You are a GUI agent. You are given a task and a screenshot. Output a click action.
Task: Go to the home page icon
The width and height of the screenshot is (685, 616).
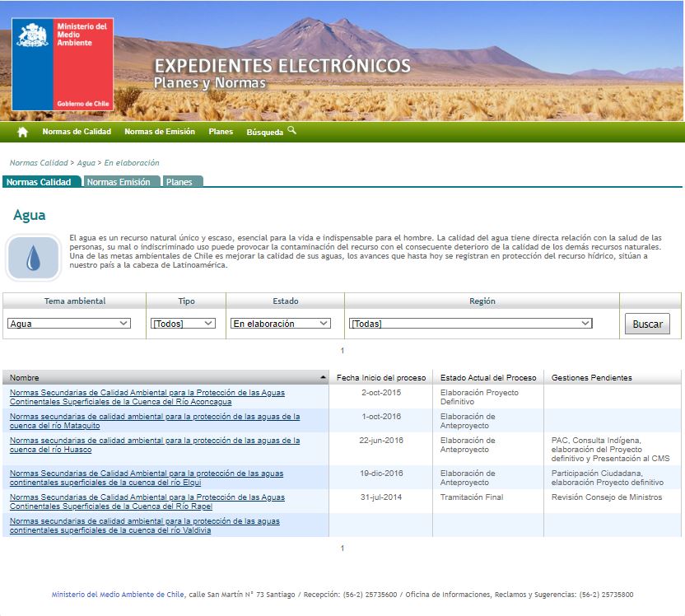coord(23,132)
